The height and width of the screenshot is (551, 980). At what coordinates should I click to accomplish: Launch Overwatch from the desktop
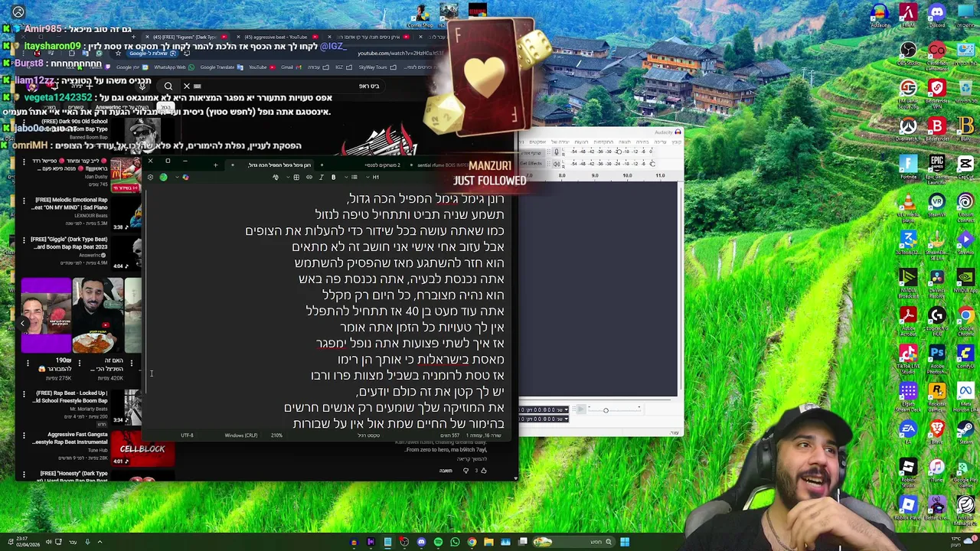coord(908,127)
